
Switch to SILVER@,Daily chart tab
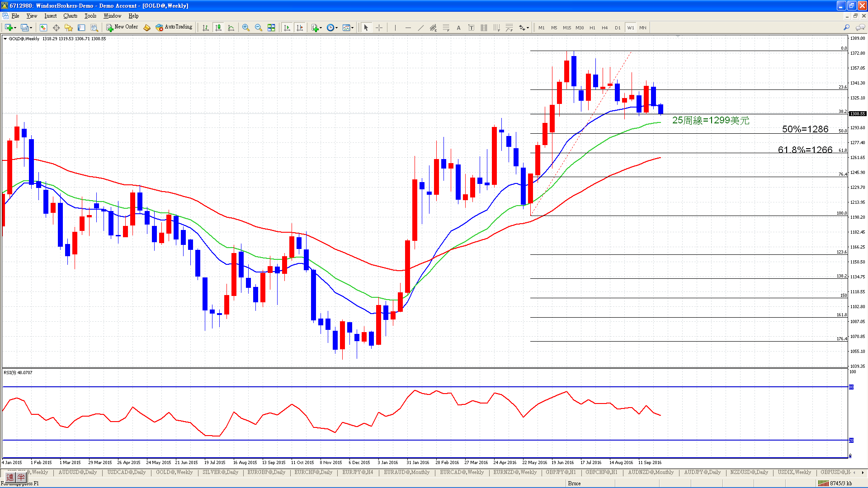tap(220, 472)
